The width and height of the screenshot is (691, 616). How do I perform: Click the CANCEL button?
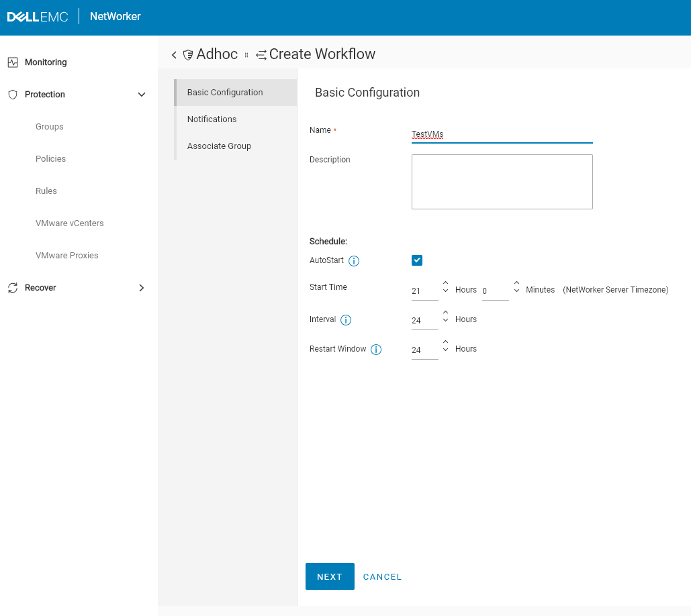pos(382,577)
